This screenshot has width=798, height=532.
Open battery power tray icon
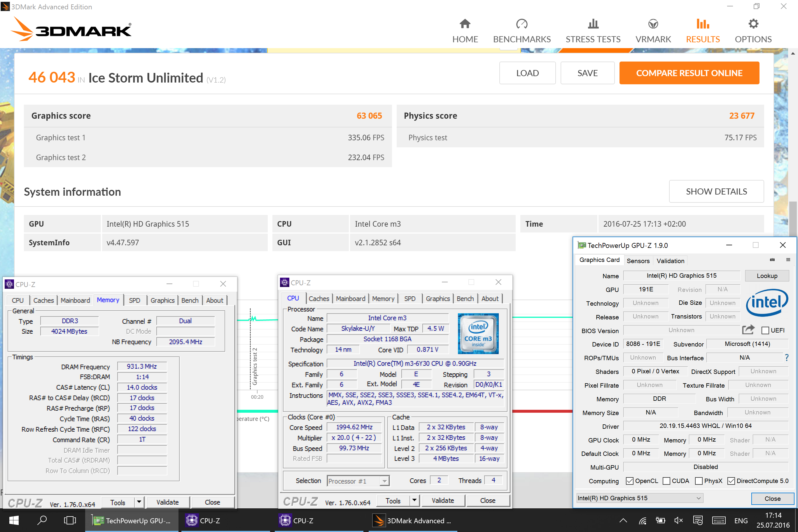[660, 521]
